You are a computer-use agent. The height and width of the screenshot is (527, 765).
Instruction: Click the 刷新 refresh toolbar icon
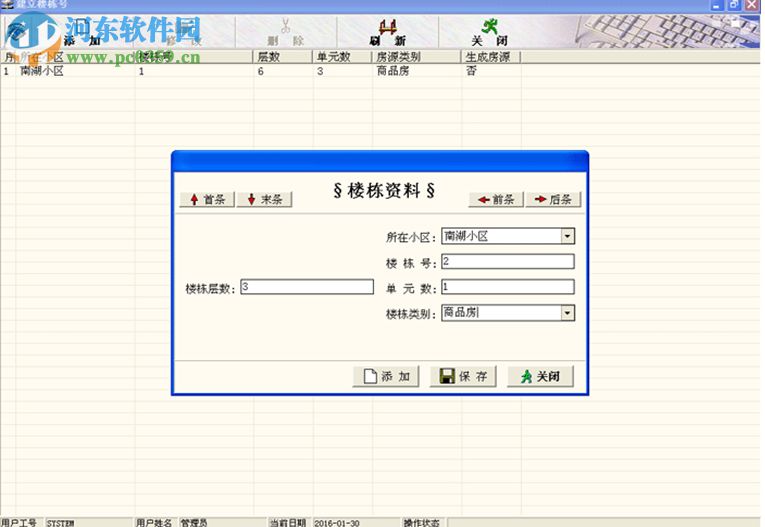pos(388,26)
